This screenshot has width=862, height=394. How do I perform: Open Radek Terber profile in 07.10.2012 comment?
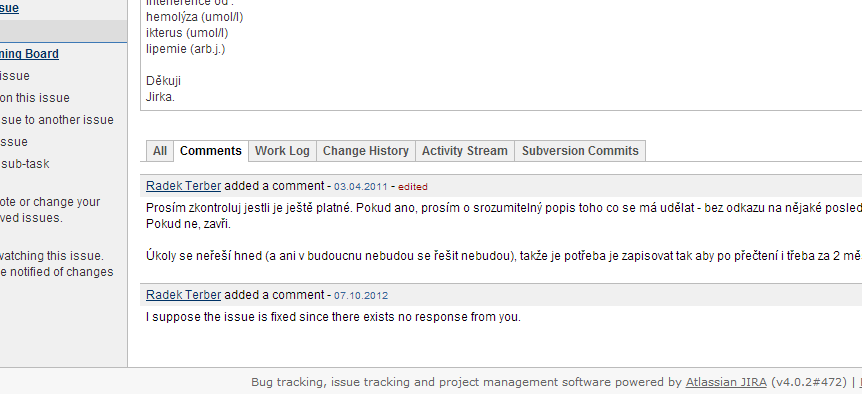point(184,295)
